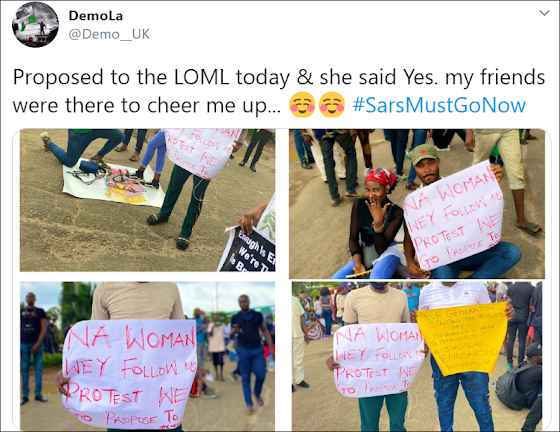Click the first smiling emoji
The image size is (560, 432).
click(x=302, y=105)
